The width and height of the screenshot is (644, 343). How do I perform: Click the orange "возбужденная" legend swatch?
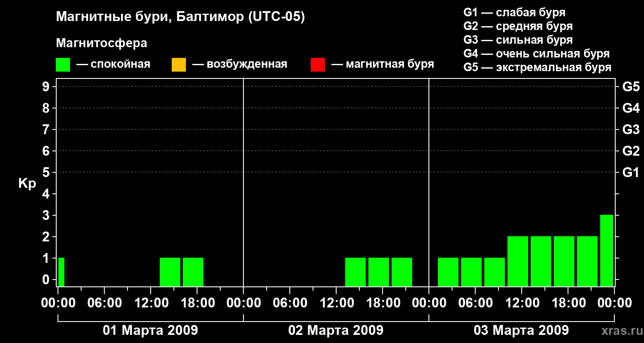[x=179, y=65]
